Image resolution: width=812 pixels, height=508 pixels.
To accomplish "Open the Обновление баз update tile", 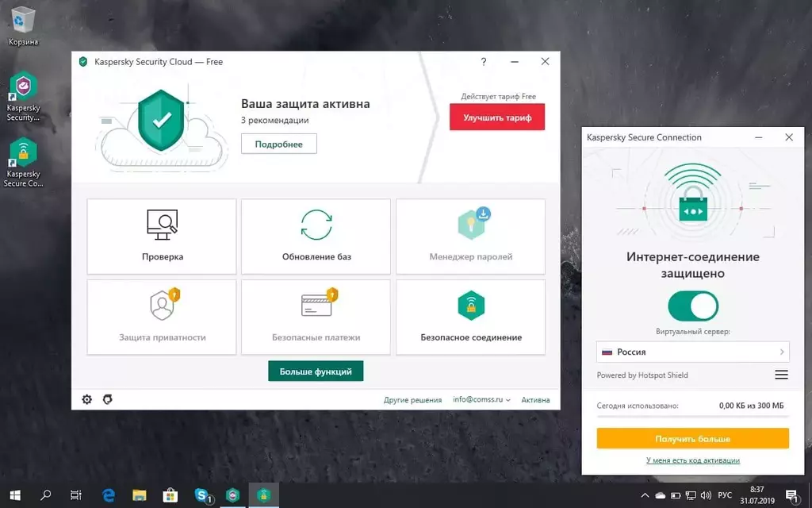I will point(316,237).
